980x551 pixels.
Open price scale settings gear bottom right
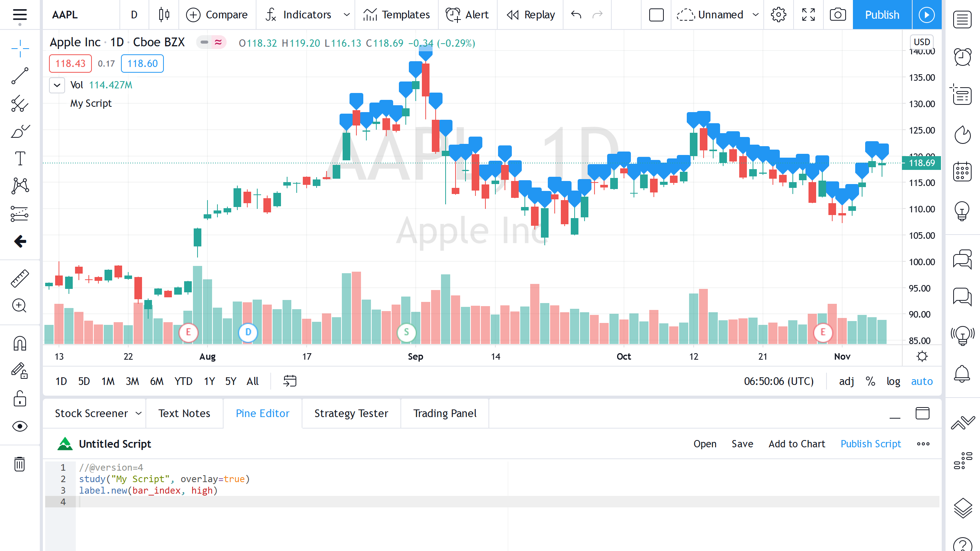(x=923, y=357)
